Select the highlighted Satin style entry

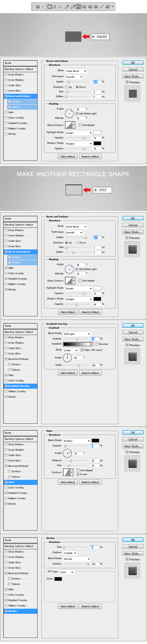click(21, 482)
